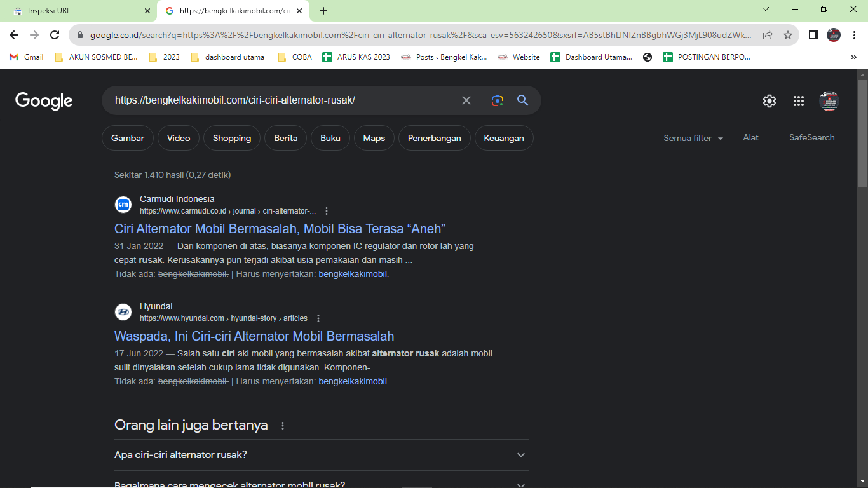Open Google settings gear

[770, 101]
